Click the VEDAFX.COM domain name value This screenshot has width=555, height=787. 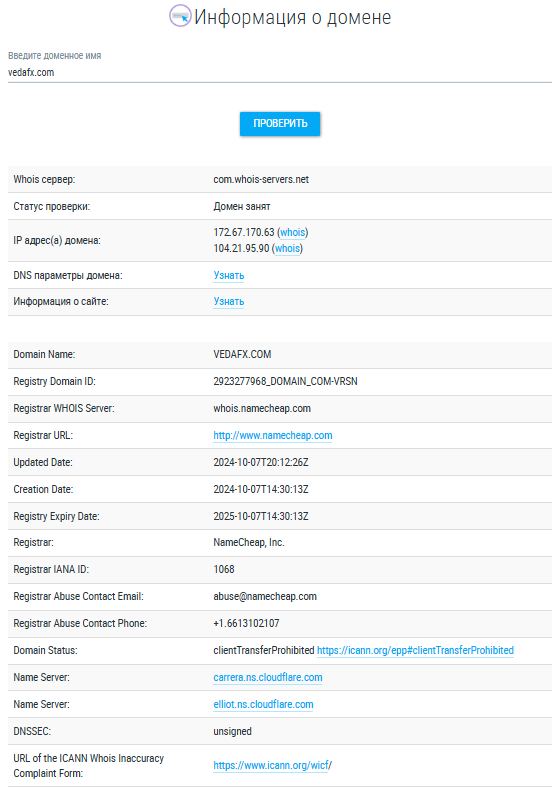(242, 354)
